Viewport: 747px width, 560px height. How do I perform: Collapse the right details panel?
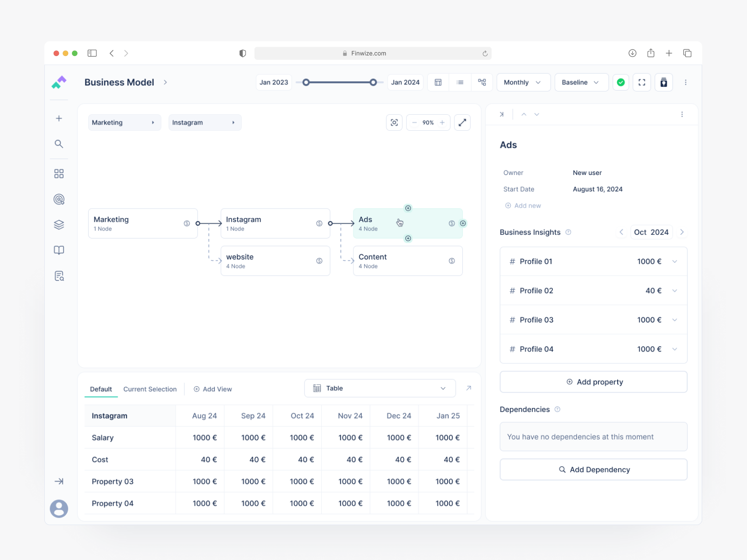[x=502, y=114]
